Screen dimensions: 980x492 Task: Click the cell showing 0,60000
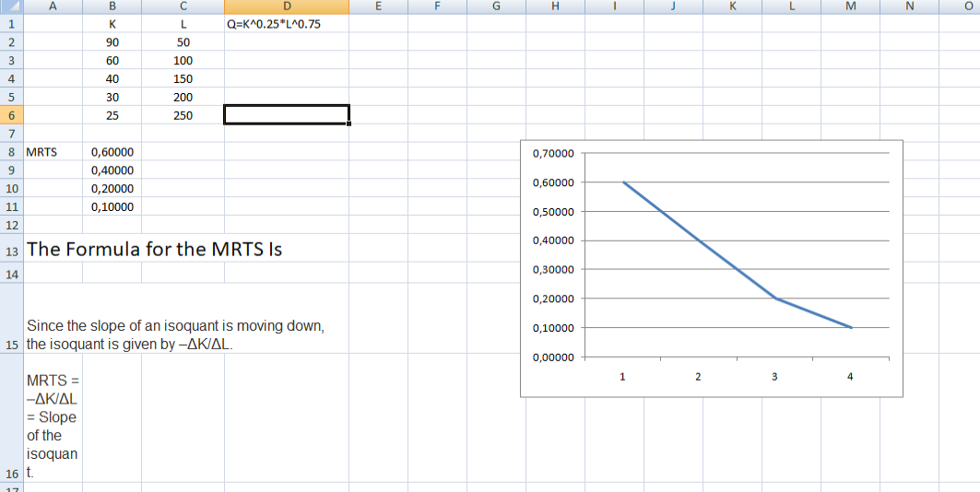(112, 152)
